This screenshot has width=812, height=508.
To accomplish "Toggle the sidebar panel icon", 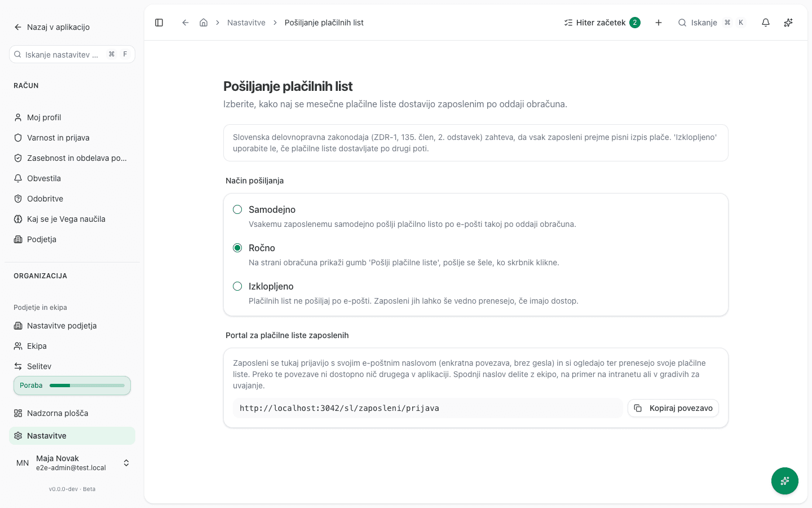I will coord(159,23).
